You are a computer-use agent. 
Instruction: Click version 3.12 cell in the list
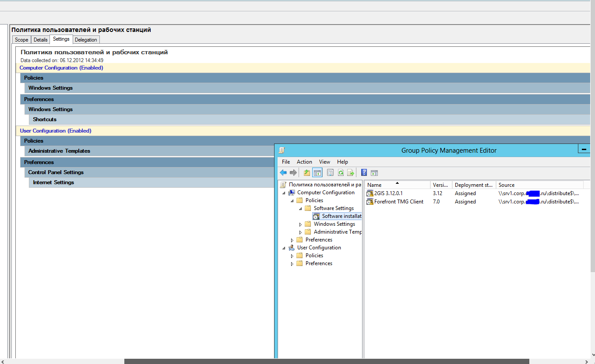[x=437, y=193]
